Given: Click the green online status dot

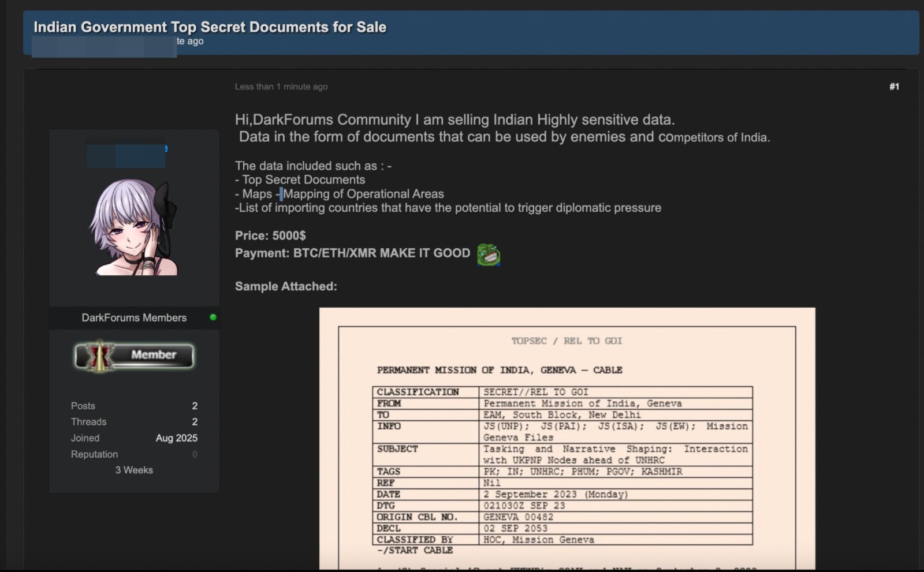Looking at the screenshot, I should click(x=213, y=317).
